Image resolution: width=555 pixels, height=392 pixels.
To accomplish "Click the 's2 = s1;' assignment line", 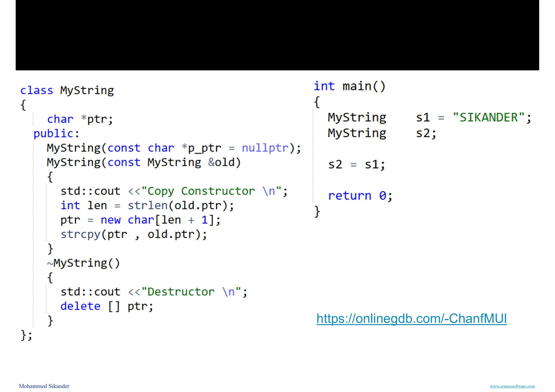I will tap(356, 165).
